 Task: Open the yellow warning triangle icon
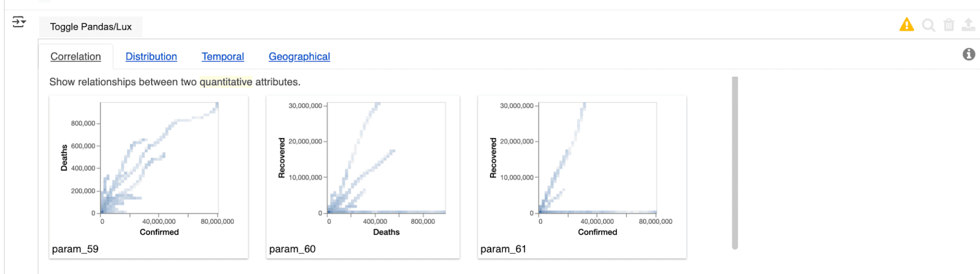coord(907,25)
